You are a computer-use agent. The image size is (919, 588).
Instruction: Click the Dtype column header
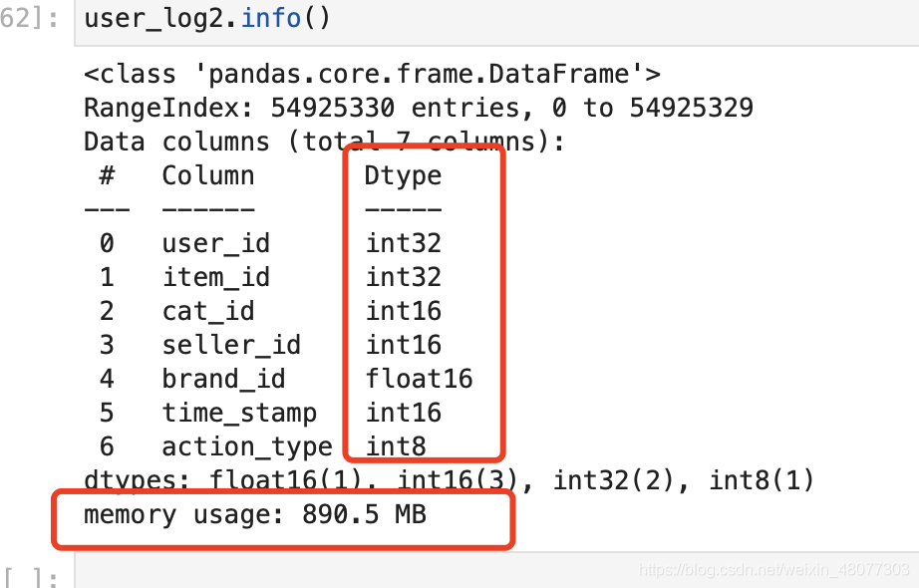click(x=403, y=176)
